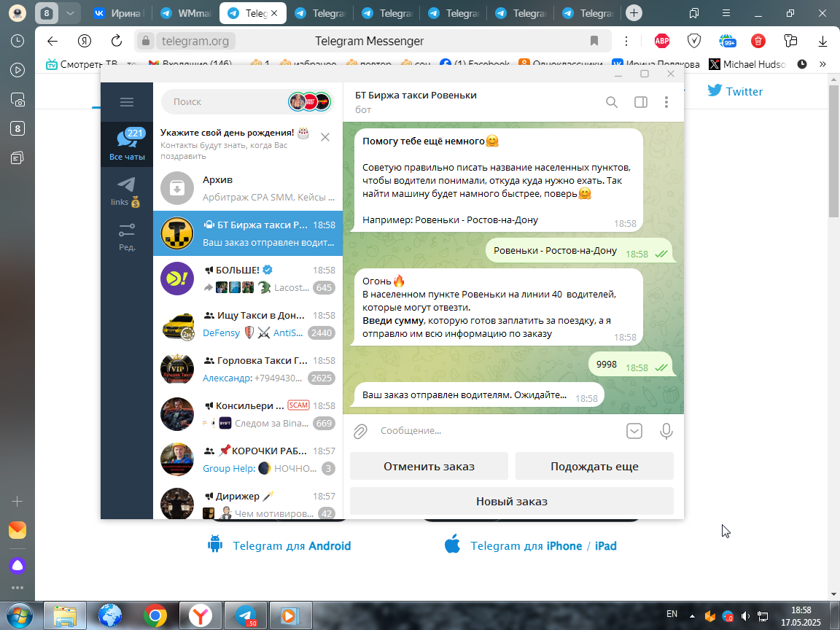This screenshot has width=840, height=630.
Task: Click the attach file paperclip icon
Action: [360, 431]
